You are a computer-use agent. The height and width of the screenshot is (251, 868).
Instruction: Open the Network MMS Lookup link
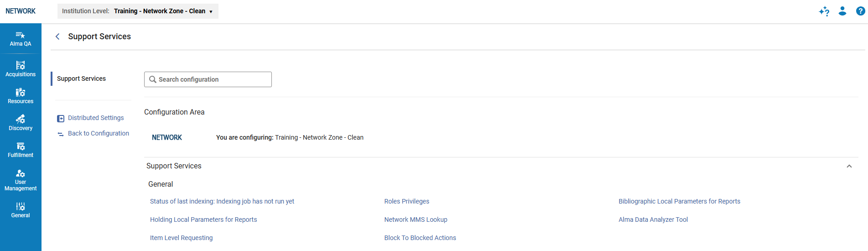416,220
